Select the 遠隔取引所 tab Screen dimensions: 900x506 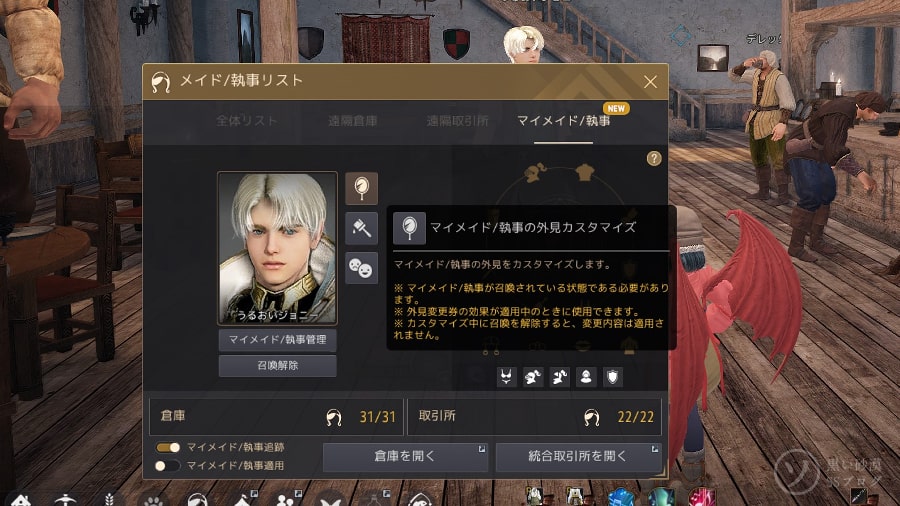click(457, 120)
